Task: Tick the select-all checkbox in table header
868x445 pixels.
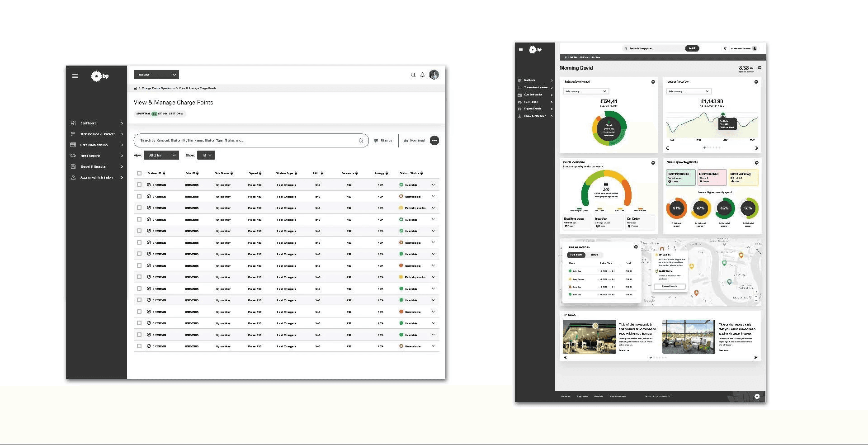Action: 139,173
